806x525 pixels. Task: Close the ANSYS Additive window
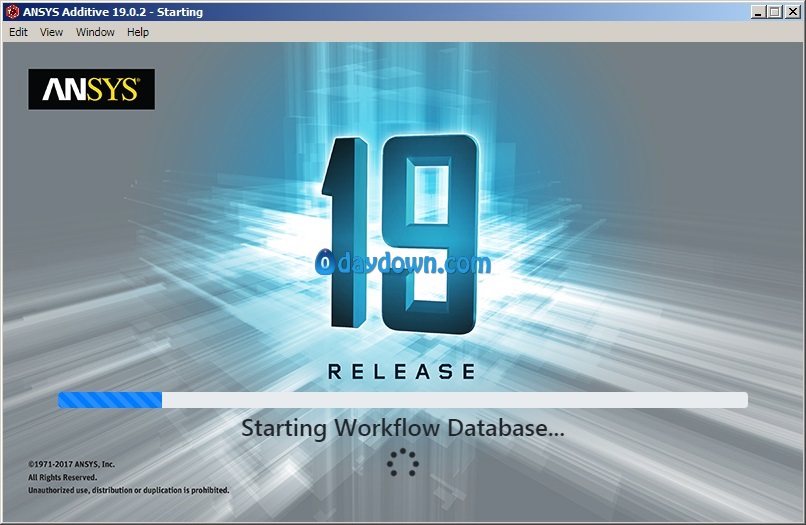(793, 12)
